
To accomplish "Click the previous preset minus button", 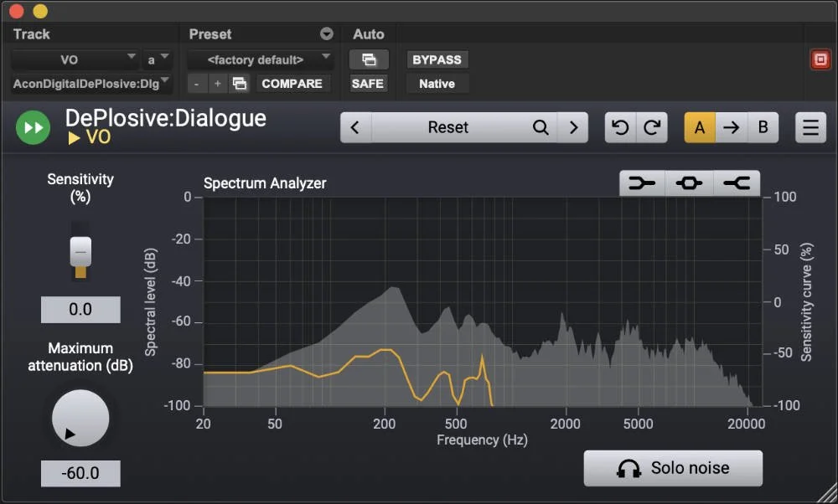I will (197, 84).
